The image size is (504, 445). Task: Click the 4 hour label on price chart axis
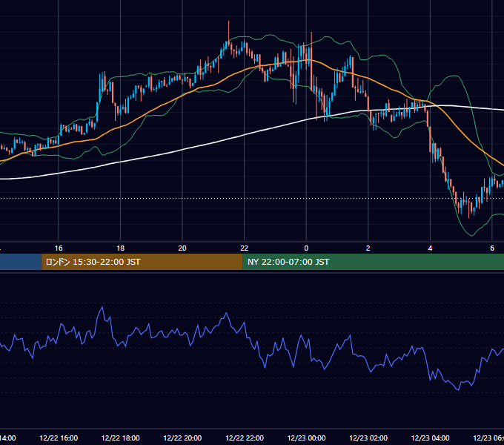(x=430, y=248)
